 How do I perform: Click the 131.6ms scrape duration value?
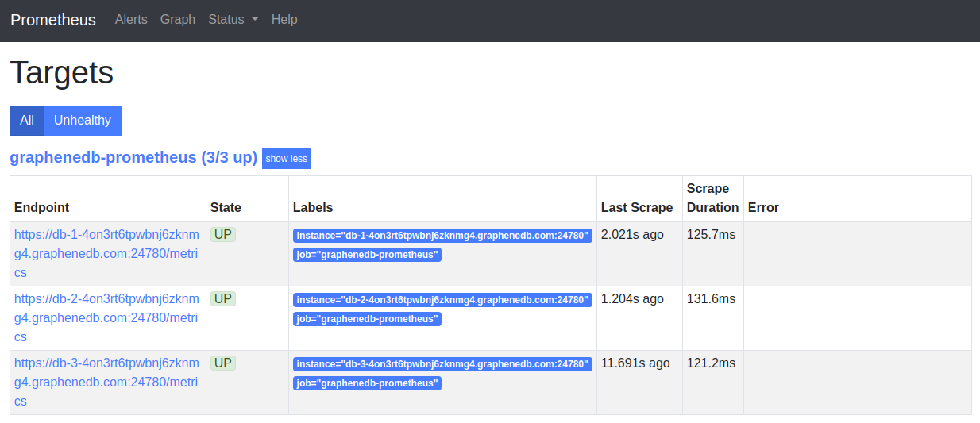711,298
